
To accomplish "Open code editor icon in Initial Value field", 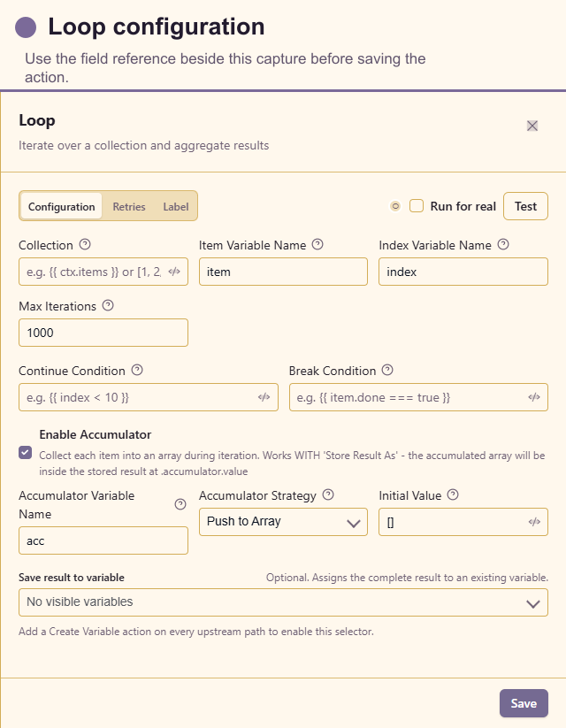I will point(534,522).
